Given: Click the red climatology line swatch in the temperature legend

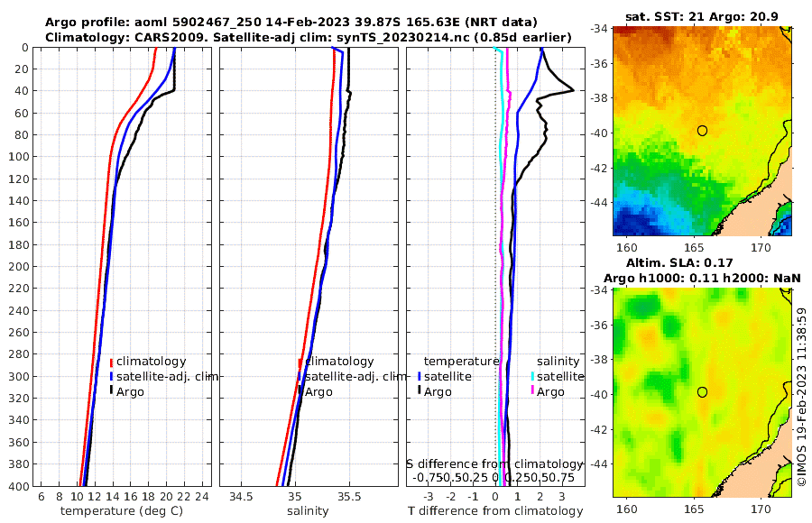Looking at the screenshot, I should [111, 362].
